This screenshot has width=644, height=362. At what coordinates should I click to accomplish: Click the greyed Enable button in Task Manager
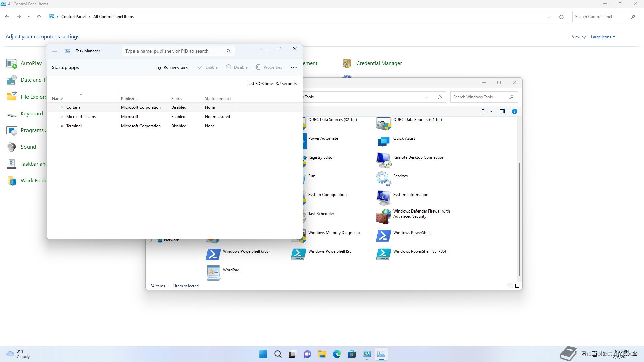208,67
